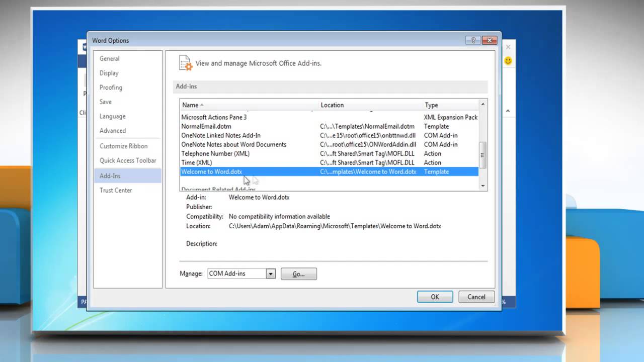Click the ONWordAddin.dll location cell
This screenshot has height=362, width=644.
point(368,144)
